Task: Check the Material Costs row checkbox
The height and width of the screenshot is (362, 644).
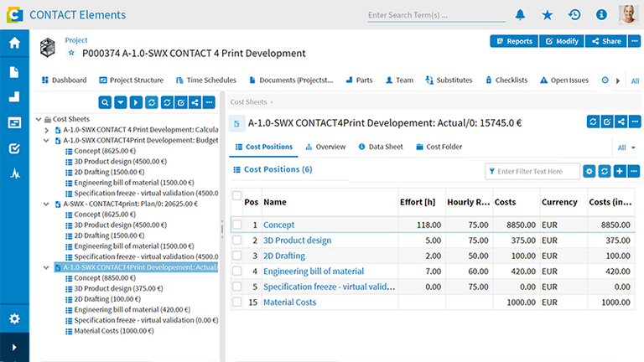Action: [236, 302]
